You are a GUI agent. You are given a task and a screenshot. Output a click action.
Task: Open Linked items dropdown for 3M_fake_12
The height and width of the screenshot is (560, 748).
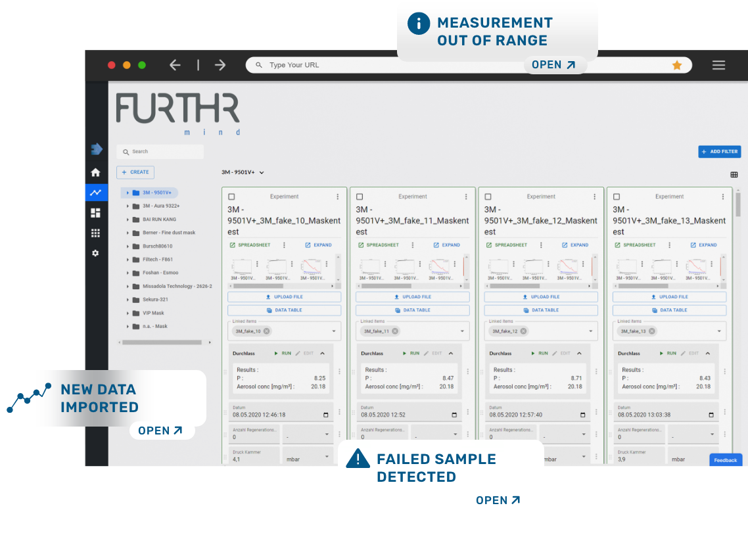coord(590,331)
